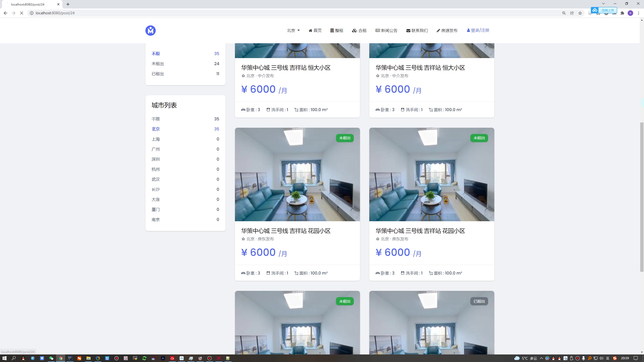Click the taskbar search magnifier
This screenshot has width=644, height=362.
click(x=14, y=358)
